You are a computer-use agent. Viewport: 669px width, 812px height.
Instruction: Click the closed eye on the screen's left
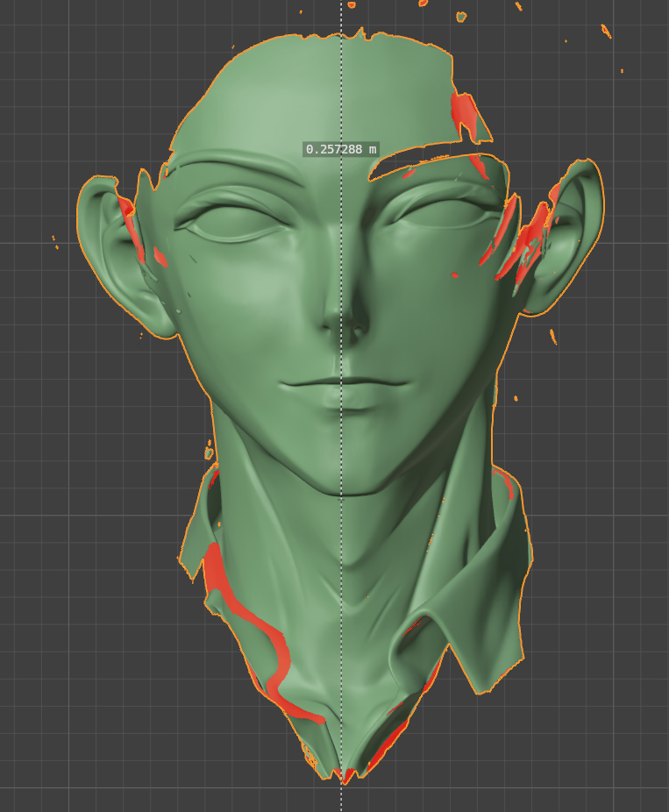coord(229,223)
